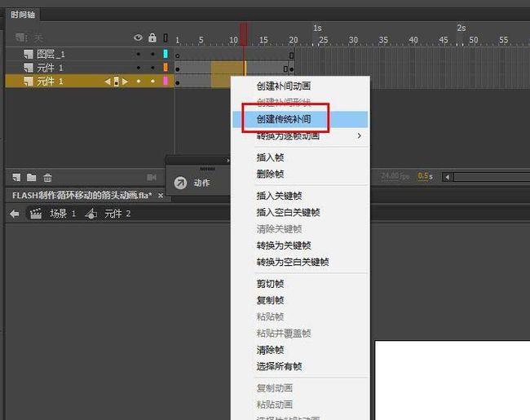Image resolution: width=530 pixels, height=420 pixels.
Task: Select 插入关键帧 menu entry
Action: pos(279,196)
